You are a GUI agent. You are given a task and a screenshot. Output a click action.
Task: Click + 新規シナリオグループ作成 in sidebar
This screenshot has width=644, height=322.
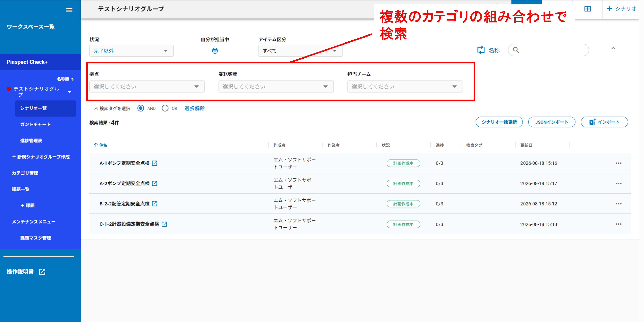(x=41, y=157)
